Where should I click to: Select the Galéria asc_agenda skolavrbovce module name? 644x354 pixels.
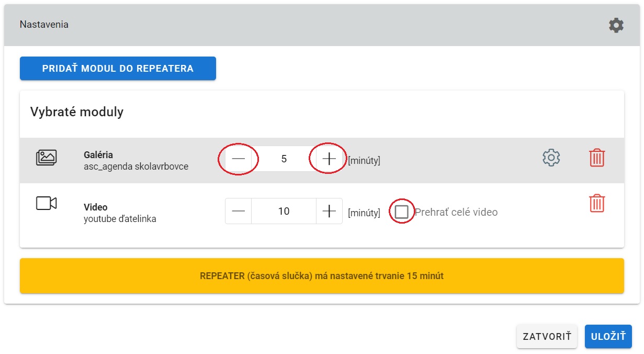(135, 161)
